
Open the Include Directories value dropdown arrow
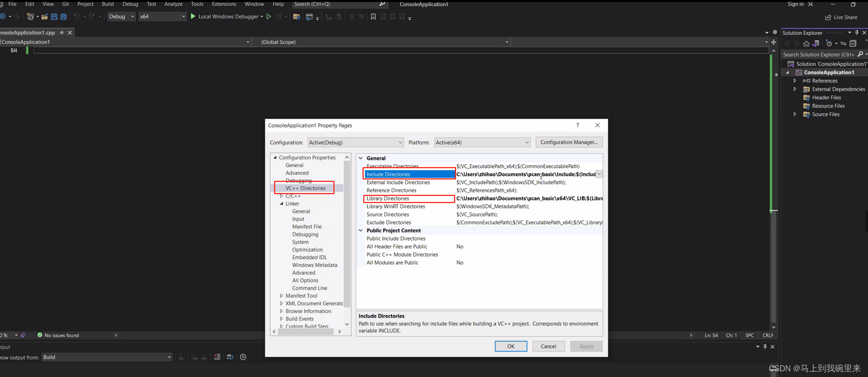click(x=599, y=174)
